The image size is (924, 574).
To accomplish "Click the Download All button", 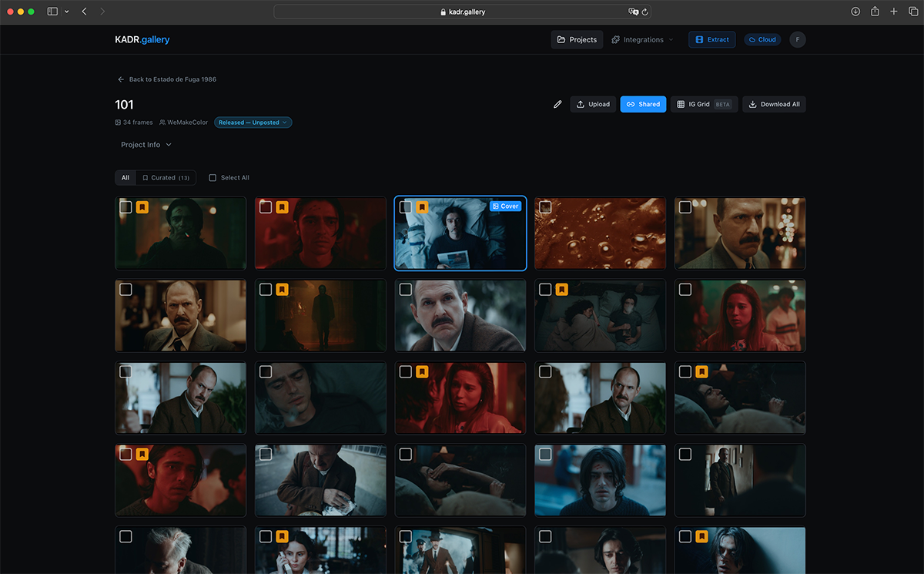I will coord(774,104).
